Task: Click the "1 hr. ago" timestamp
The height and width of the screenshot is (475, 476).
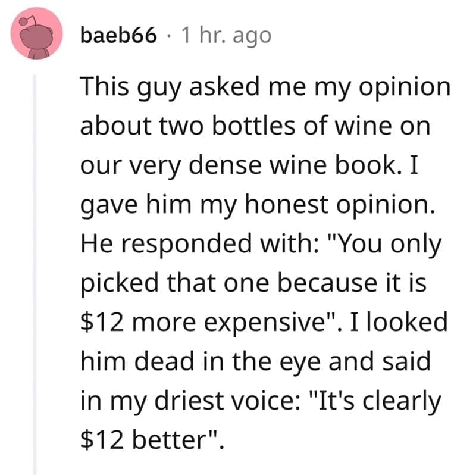Action: [x=226, y=36]
